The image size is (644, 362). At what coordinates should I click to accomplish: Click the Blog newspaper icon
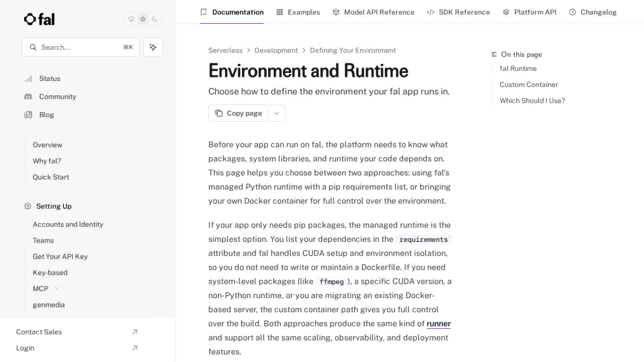(28, 115)
